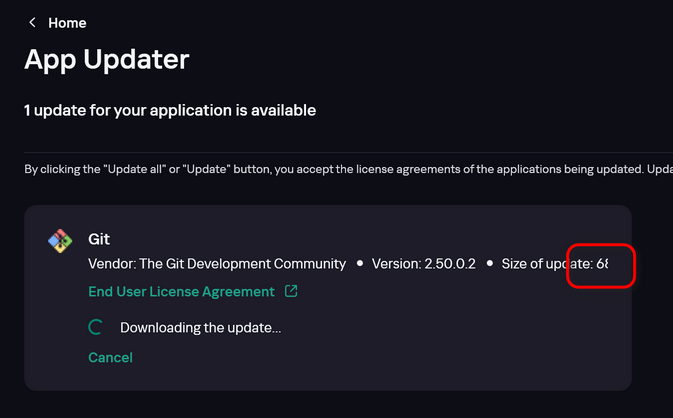The height and width of the screenshot is (418, 673).
Task: Click the Downloading the update status text
Action: click(200, 327)
